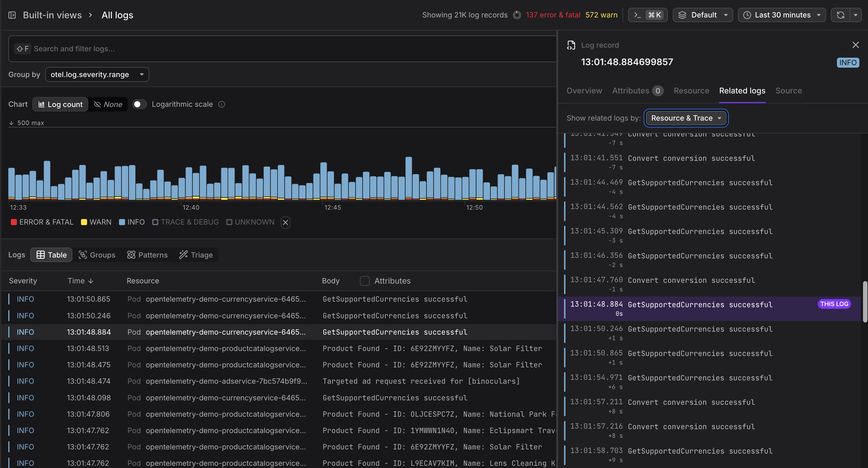Screen dimensions: 868x468
Task: Click the Log record document icon
Action: (571, 45)
